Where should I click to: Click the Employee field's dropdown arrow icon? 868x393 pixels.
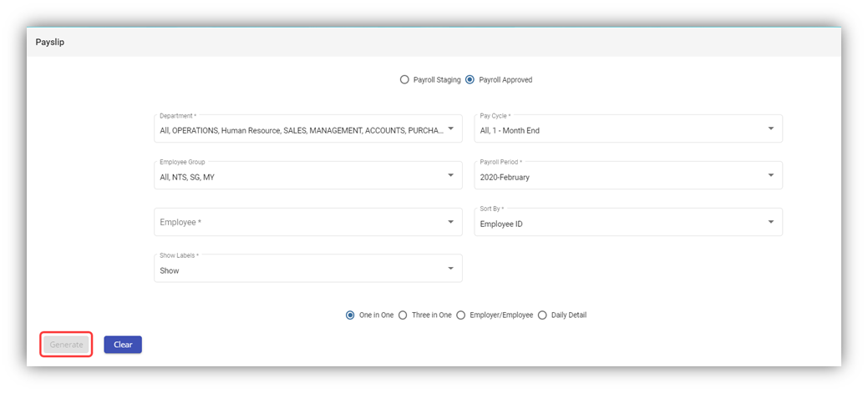[450, 222]
